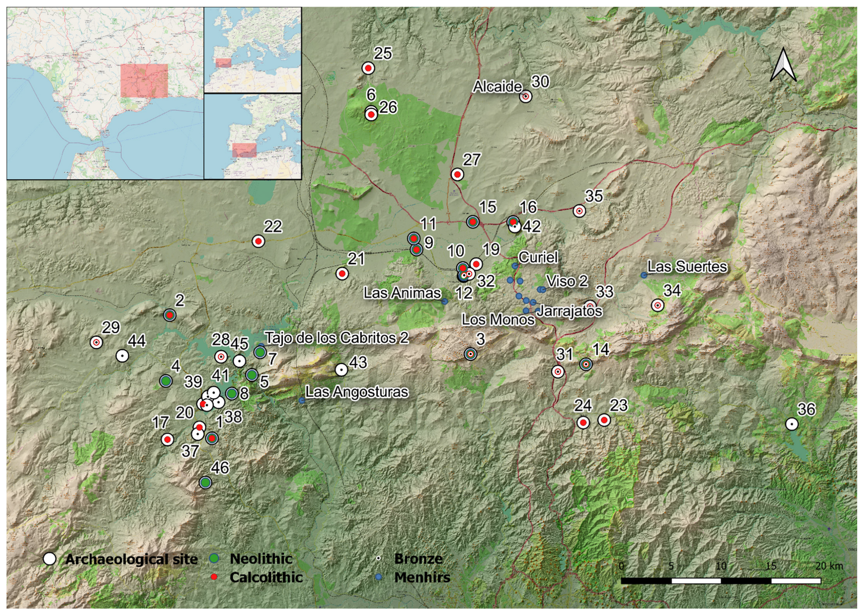Viewport: 863px width, 616px height.
Task: Click site marker number 43
Action: tap(342, 369)
